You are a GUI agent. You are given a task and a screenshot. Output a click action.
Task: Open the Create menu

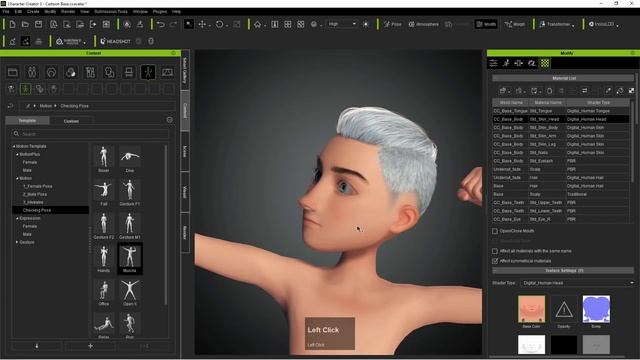click(x=33, y=11)
